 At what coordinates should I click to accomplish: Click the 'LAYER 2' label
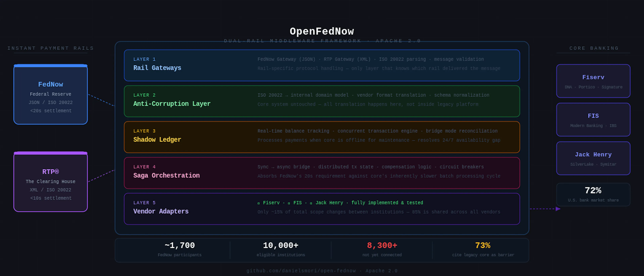click(144, 95)
